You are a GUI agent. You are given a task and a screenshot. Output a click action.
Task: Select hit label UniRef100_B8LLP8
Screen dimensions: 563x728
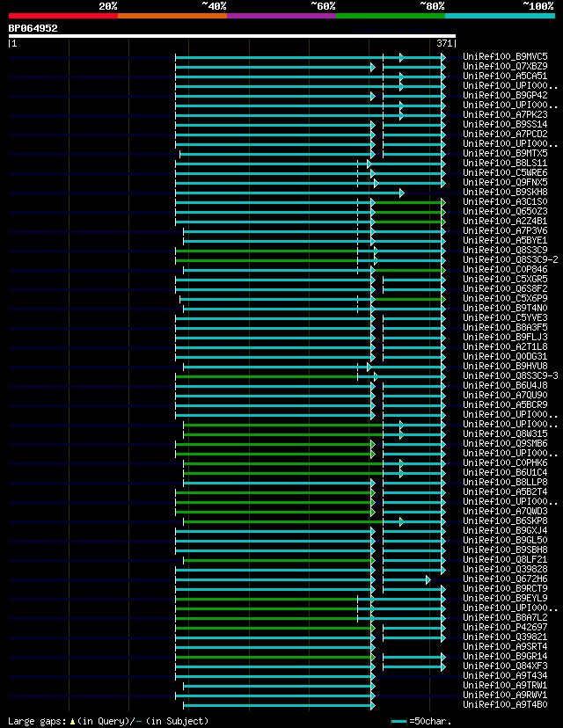click(x=506, y=483)
